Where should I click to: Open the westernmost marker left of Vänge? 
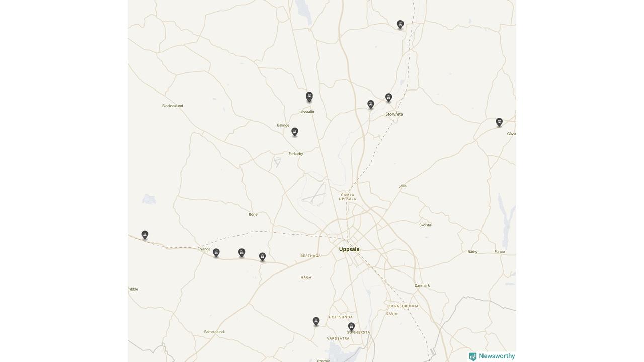[145, 235]
